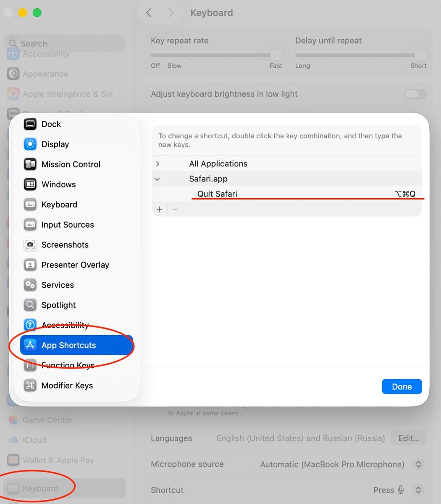This screenshot has width=441, height=504.
Task: Click the Game Center icon in Settings sidebar
Action: (x=13, y=420)
